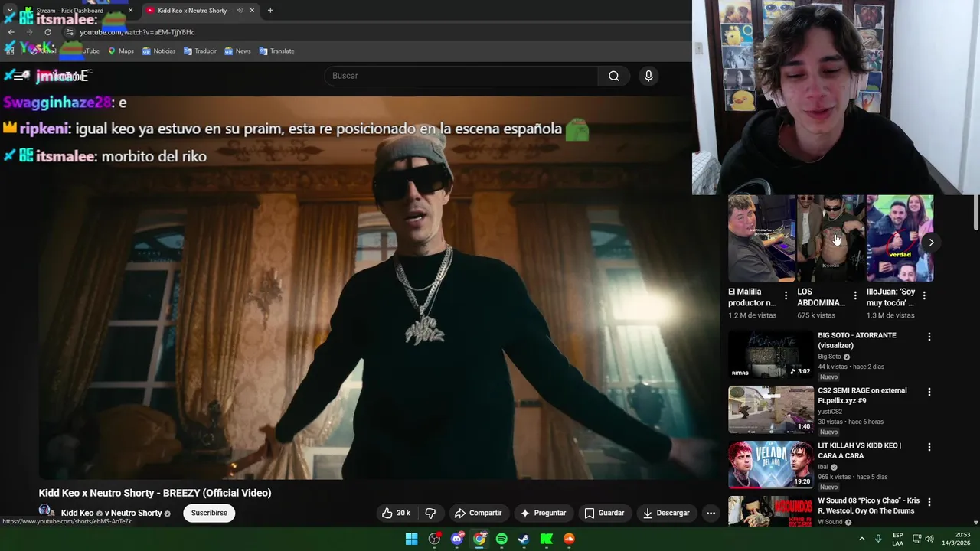Open the News bookmark

[x=237, y=51]
